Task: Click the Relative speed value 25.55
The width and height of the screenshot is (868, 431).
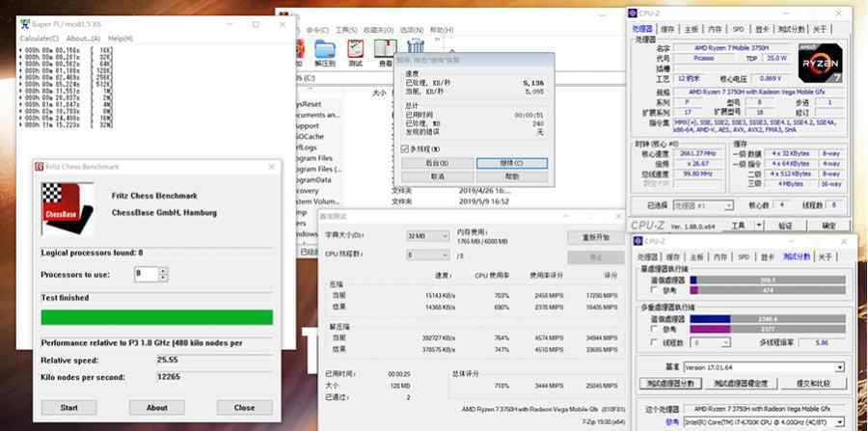Action: [x=167, y=361]
